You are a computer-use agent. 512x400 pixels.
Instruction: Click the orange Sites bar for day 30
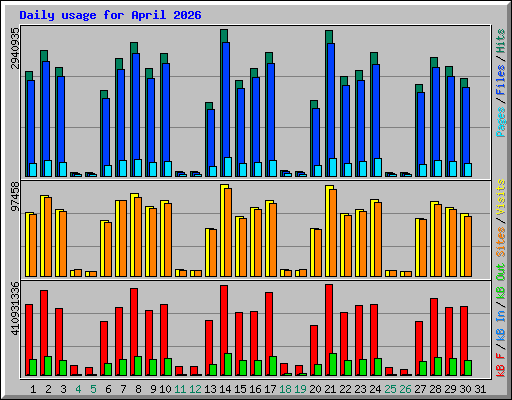[x=468, y=246]
